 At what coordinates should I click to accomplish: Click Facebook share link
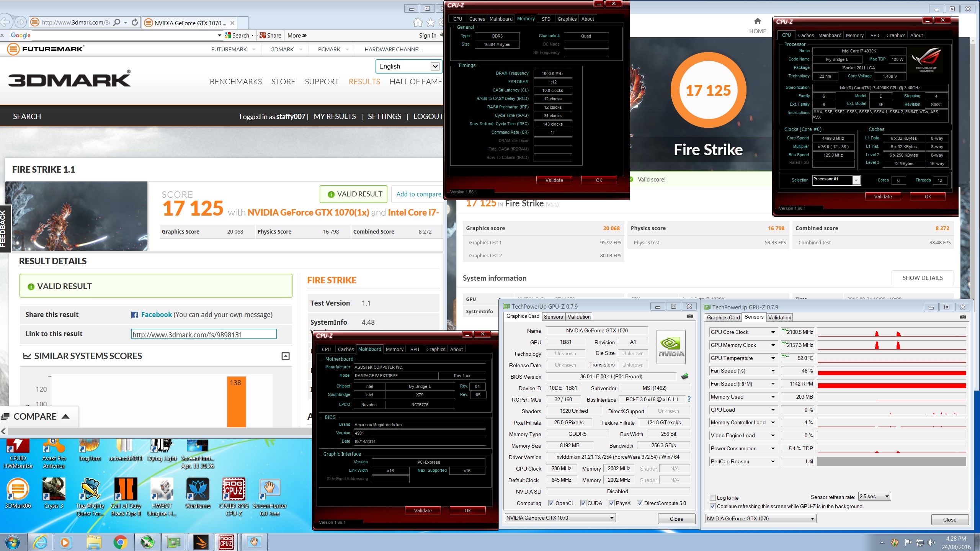(x=156, y=314)
